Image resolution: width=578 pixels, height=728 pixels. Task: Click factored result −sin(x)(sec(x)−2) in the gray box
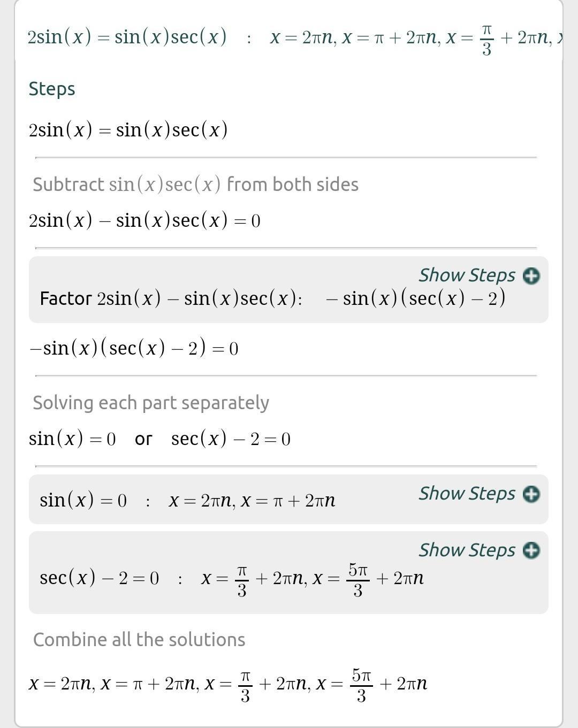point(415,298)
